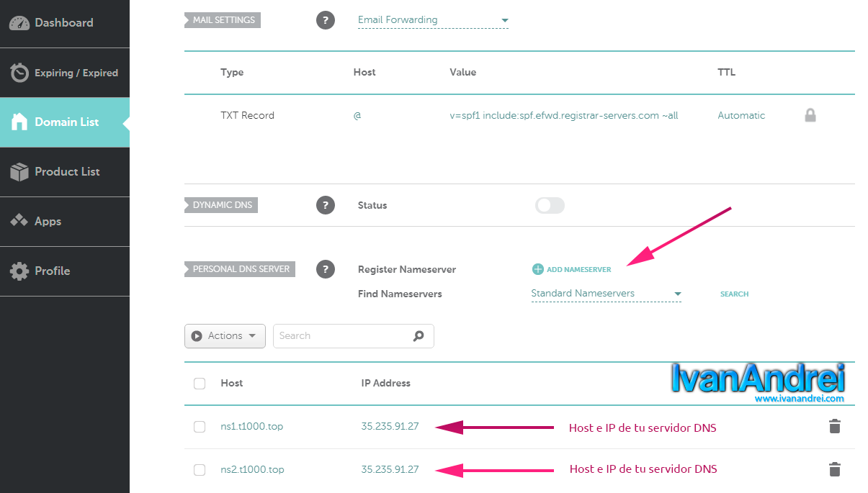
Task: Focus the nameserver Search input field
Action: (354, 336)
